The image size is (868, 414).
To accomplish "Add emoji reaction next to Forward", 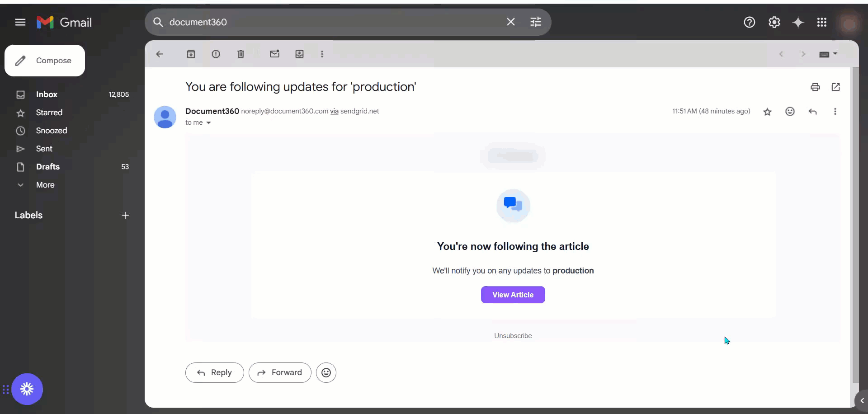I will [326, 373].
